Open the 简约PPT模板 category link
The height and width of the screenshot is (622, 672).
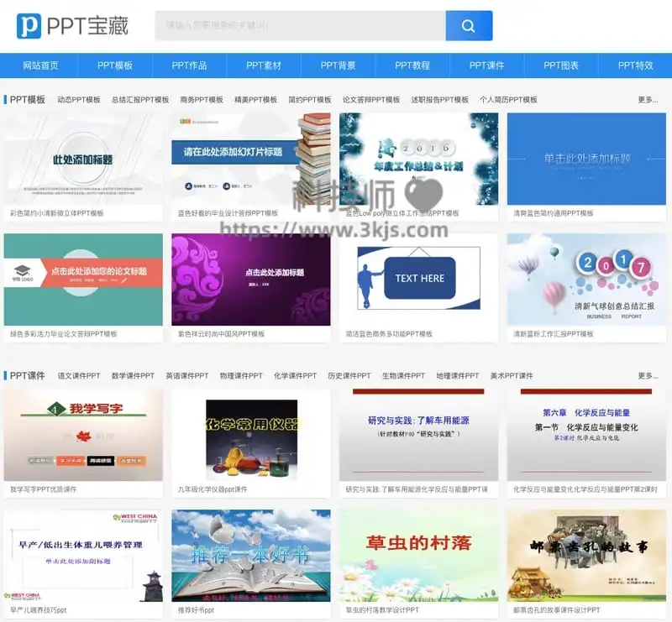pyautogui.click(x=310, y=100)
